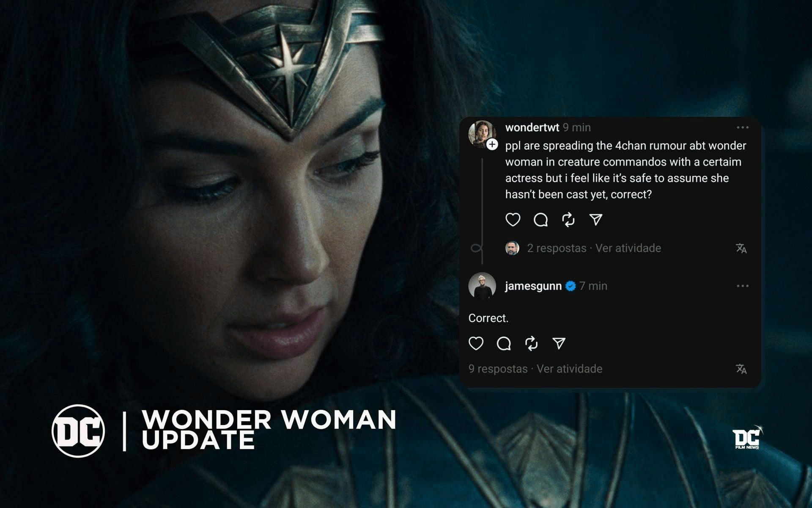812x508 pixels.
Task: Follow wondertwt using the plus badge
Action: (492, 144)
